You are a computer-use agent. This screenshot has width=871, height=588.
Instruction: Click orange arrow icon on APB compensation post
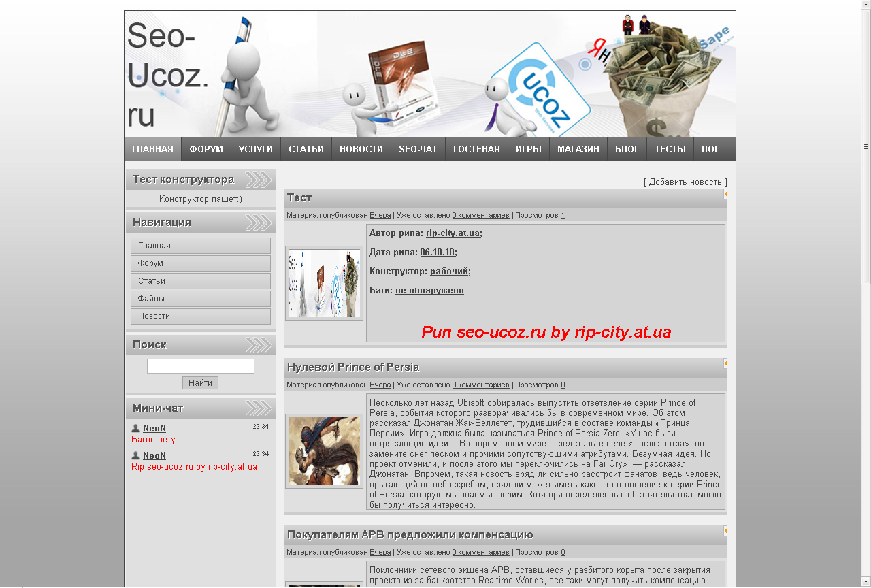click(x=725, y=531)
